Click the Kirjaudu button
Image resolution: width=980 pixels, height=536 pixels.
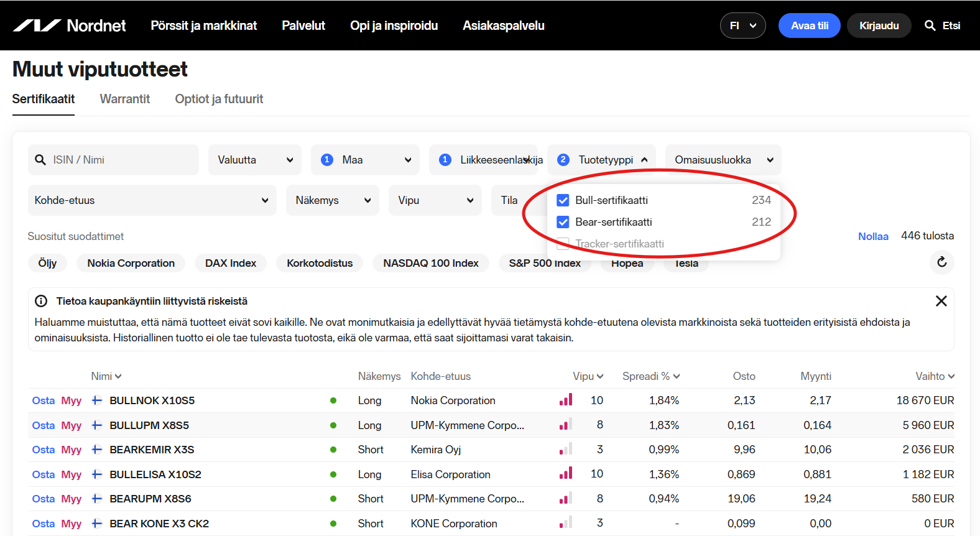click(879, 25)
